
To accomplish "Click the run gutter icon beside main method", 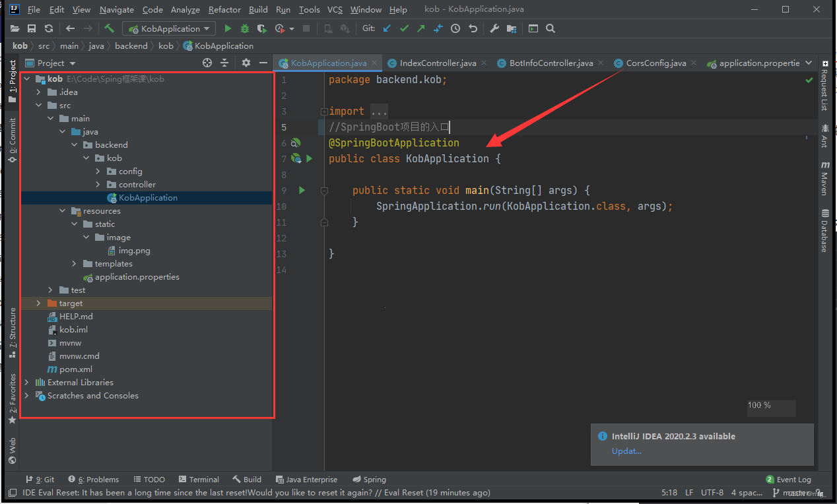I will pos(302,190).
